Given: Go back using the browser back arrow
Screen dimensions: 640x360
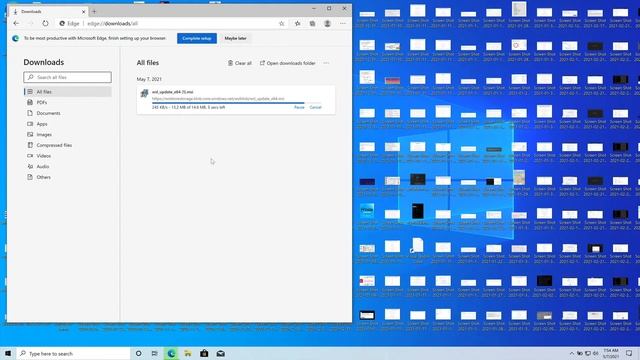Looking at the screenshot, I should (x=16, y=24).
